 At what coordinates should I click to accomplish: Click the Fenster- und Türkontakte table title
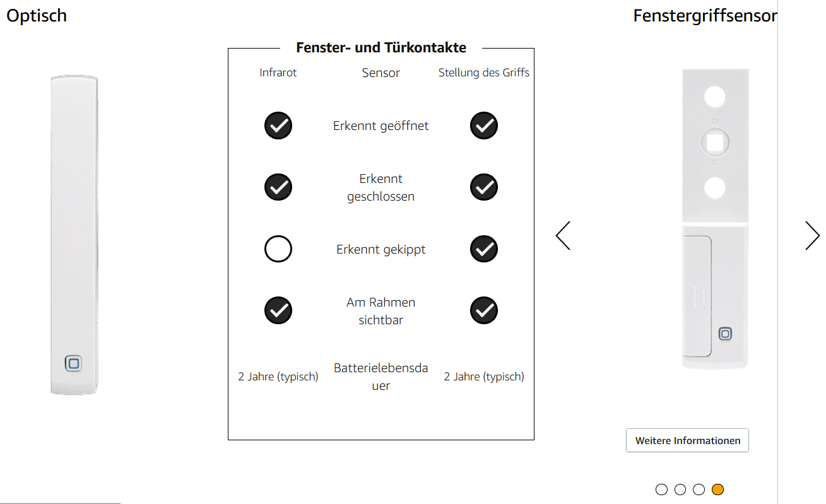[x=381, y=48]
